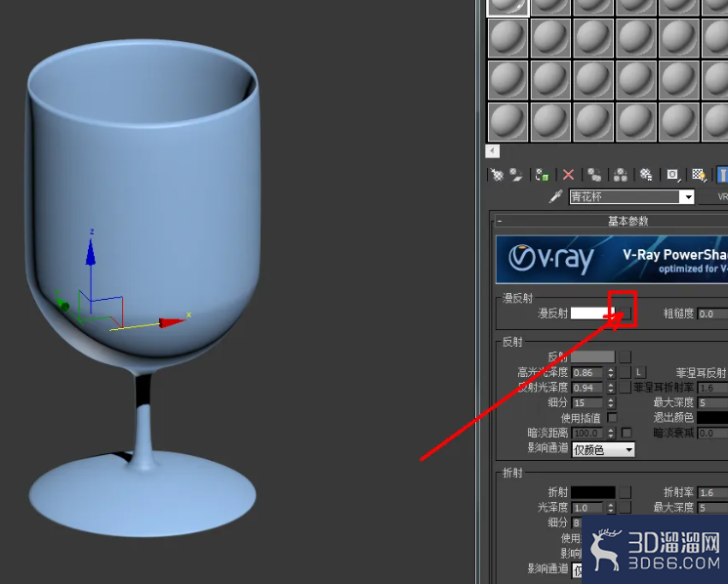
Task: Open the gray 反射 color swatch
Action: [x=593, y=356]
